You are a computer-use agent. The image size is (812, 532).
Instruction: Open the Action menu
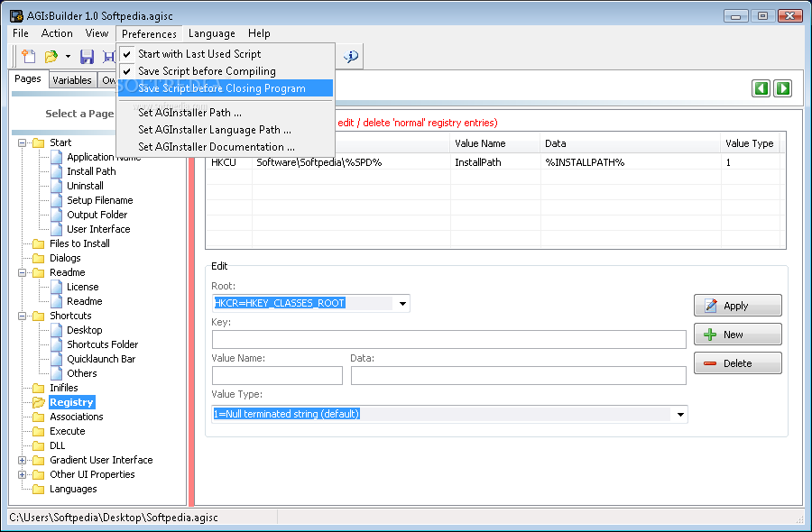(x=57, y=33)
